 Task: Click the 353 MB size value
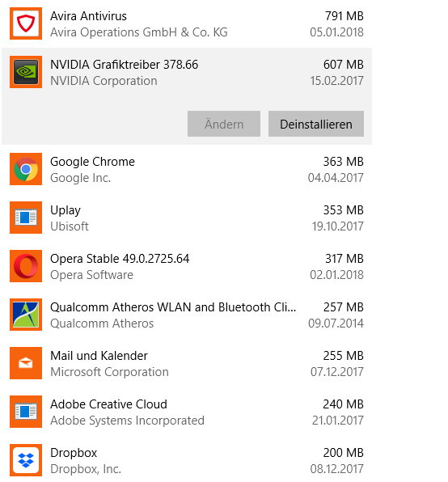tap(344, 210)
